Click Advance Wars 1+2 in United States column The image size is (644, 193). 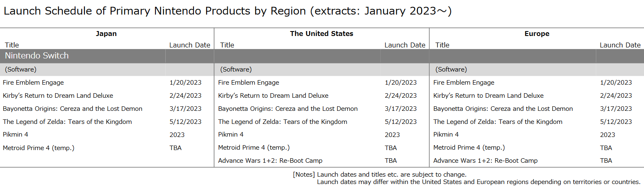coord(270,161)
